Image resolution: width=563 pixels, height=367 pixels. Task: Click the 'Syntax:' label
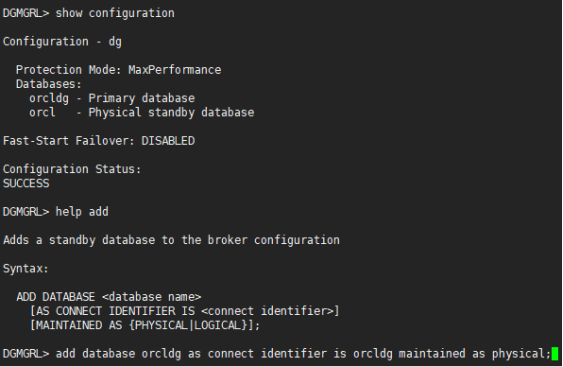tap(25, 269)
